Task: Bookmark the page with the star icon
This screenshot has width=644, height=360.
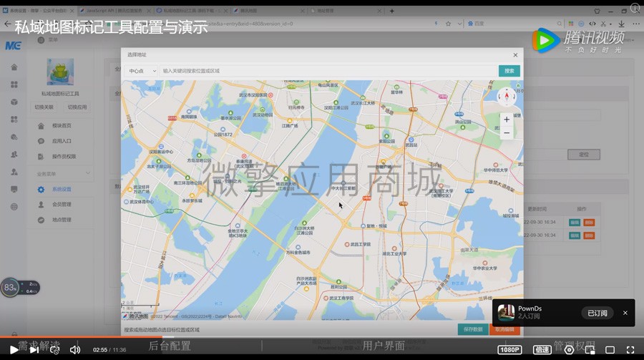Action: point(448,24)
